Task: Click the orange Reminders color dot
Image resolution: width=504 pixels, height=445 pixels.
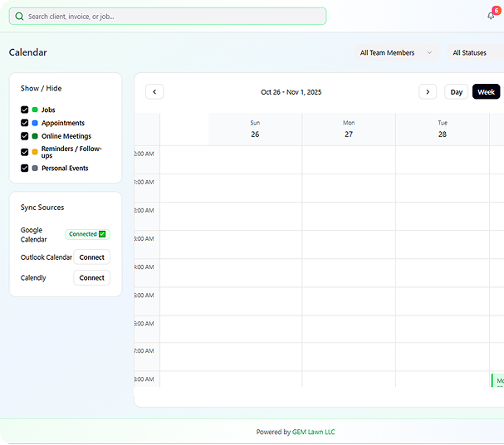Action: [x=35, y=152]
